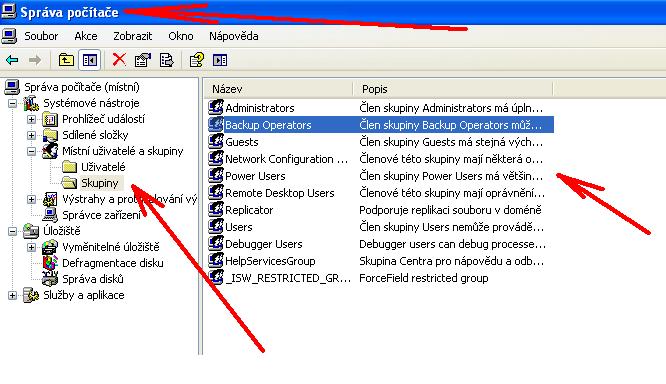Click the Administrators group icon
This screenshot has height=384, width=666.
(216, 107)
